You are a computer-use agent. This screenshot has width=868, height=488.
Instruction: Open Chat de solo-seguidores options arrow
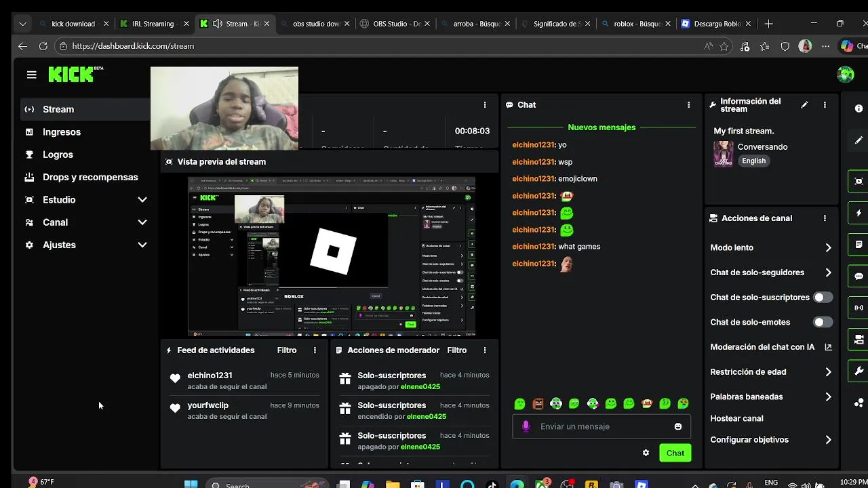(x=828, y=272)
